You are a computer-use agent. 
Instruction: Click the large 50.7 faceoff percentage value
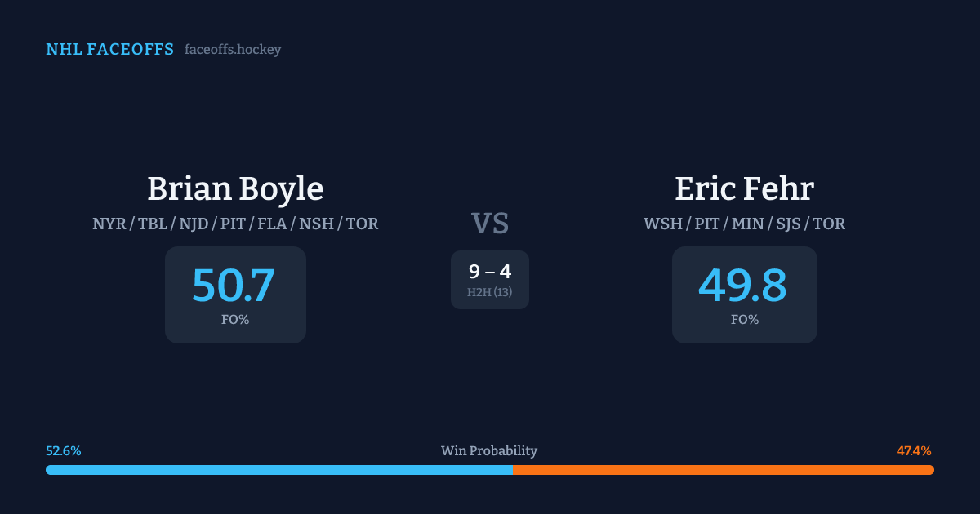(x=234, y=286)
